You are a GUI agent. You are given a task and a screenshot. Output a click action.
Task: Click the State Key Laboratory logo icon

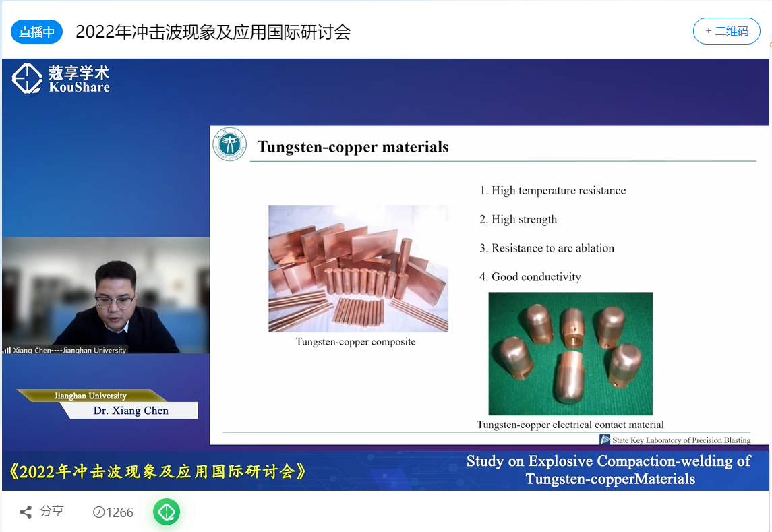tap(605, 440)
